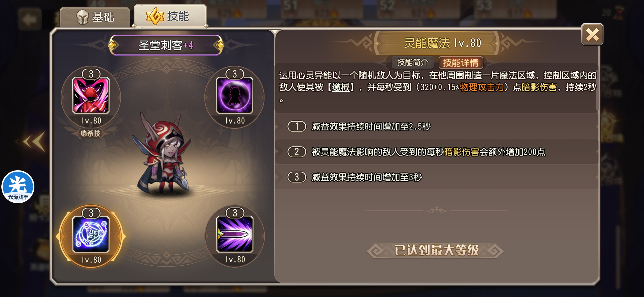
Task: Switch to the 基础 tab
Action: coord(95,17)
